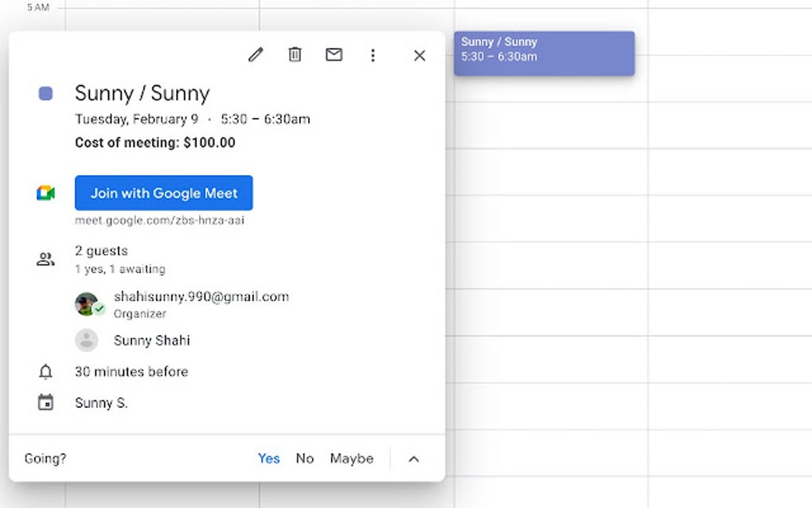Click the Google Meet logo icon
This screenshot has width=812, height=508.
tap(46, 191)
